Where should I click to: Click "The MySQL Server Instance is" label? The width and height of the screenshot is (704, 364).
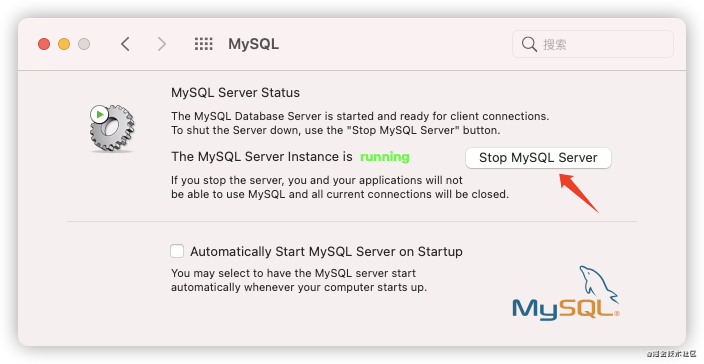[x=262, y=157]
